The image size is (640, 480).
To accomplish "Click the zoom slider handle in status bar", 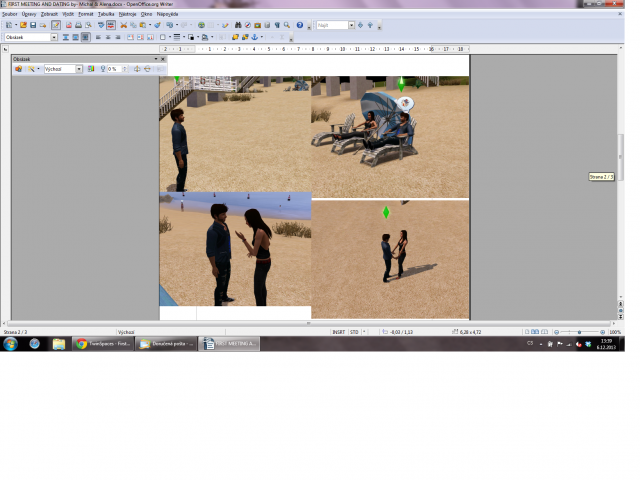I will pos(579,332).
